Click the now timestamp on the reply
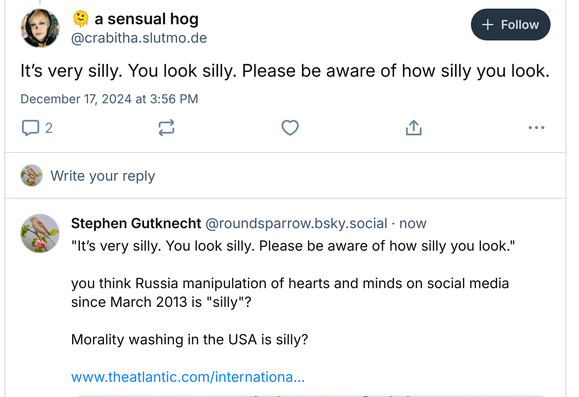 click(413, 223)
